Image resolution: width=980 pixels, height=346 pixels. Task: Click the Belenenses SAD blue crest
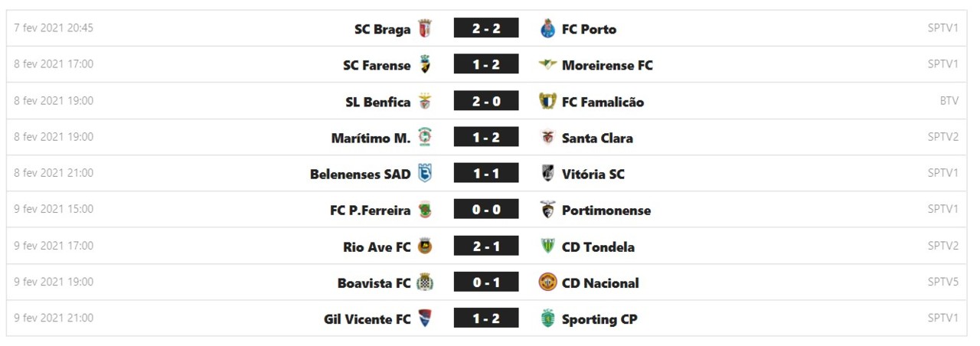click(x=425, y=174)
